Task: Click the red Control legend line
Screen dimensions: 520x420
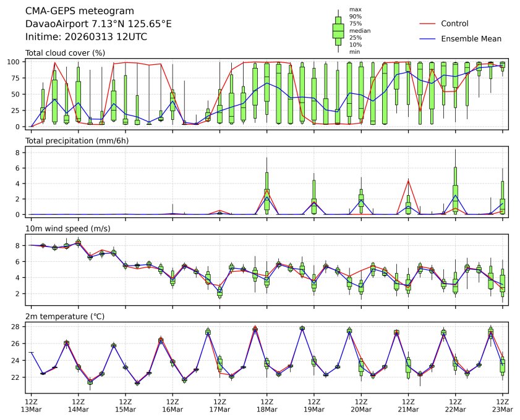Action: (x=428, y=23)
